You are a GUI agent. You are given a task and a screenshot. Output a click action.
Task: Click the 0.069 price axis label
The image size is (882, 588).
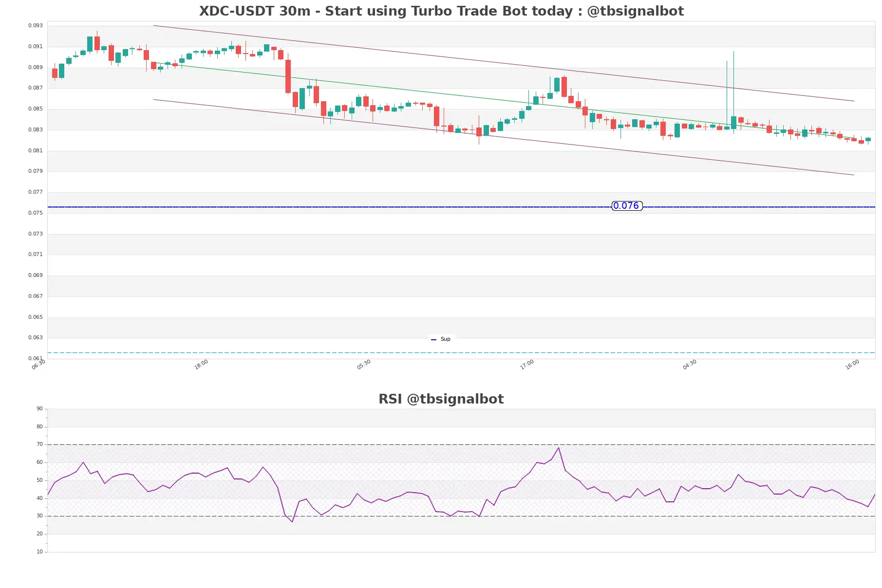36,276
